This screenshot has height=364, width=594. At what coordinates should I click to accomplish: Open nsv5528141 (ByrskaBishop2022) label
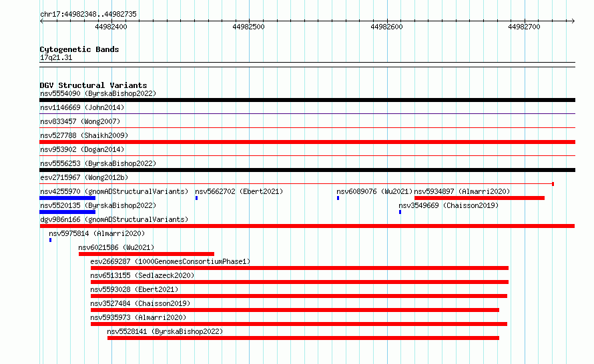tap(165, 331)
